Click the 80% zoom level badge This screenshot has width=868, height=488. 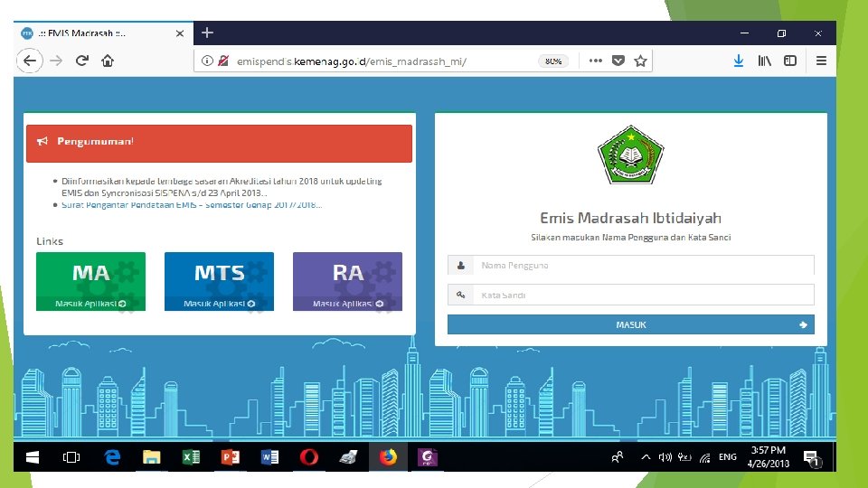tap(553, 61)
